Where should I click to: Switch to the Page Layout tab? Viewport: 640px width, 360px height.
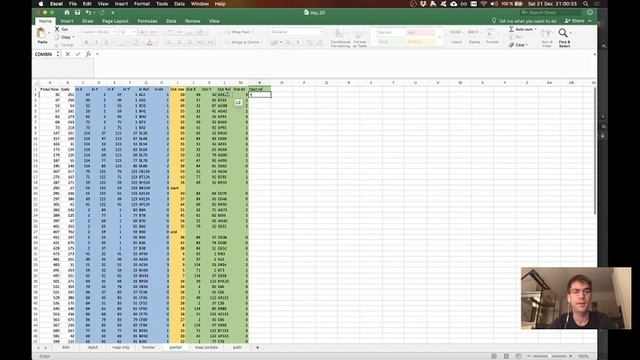[115, 21]
